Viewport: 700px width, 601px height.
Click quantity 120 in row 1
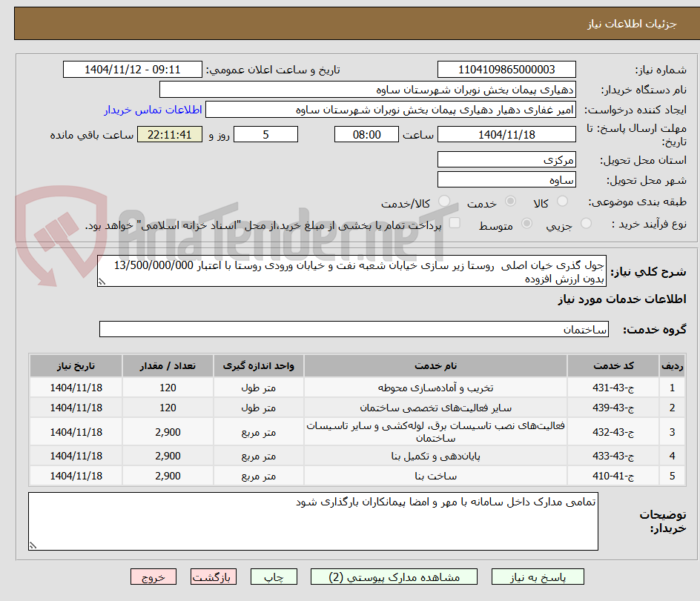click(x=168, y=388)
